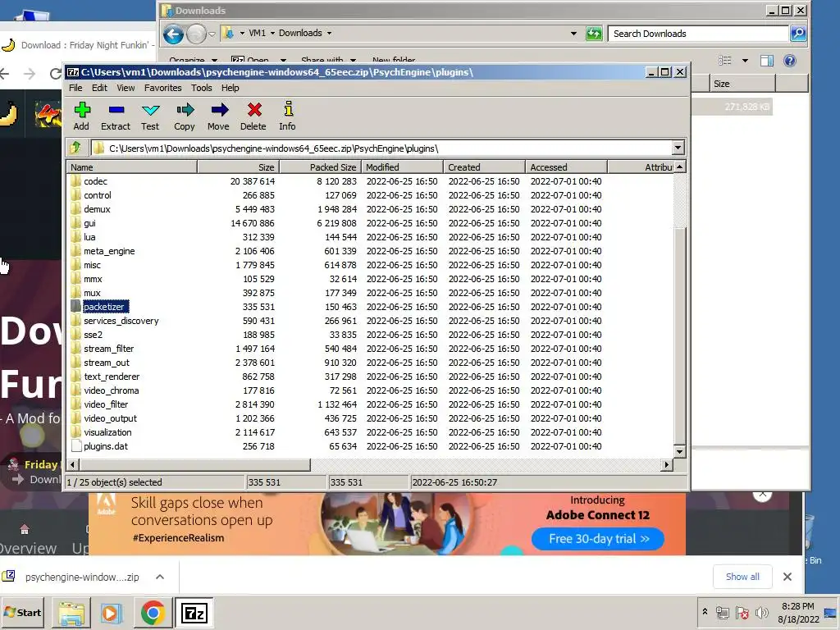Open the Info toolbar icon
Viewport: 840px width, 630px height.
tap(288, 116)
